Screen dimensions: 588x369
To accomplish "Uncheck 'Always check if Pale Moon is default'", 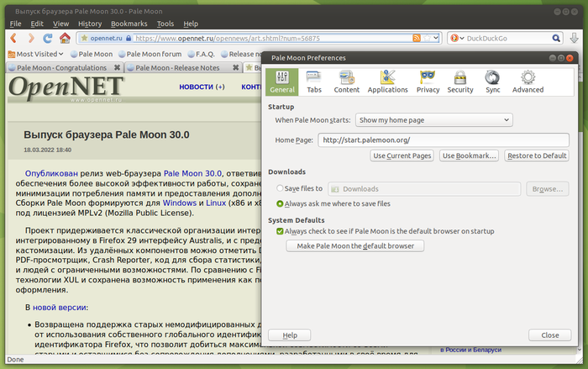I will coord(280,230).
